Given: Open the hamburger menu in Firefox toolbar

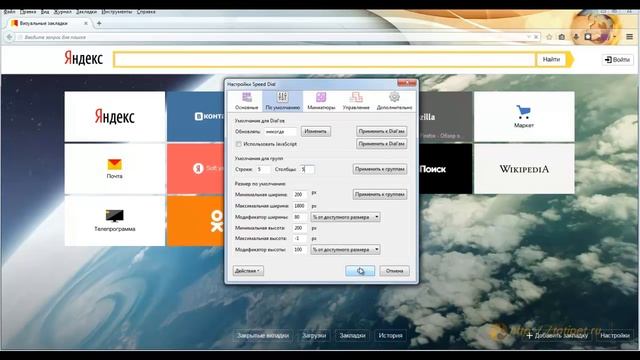Looking at the screenshot, I should pyautogui.click(x=629, y=37).
